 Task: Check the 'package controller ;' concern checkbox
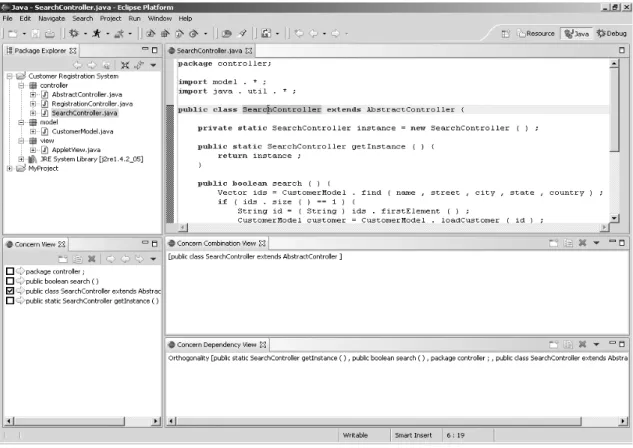pos(10,271)
